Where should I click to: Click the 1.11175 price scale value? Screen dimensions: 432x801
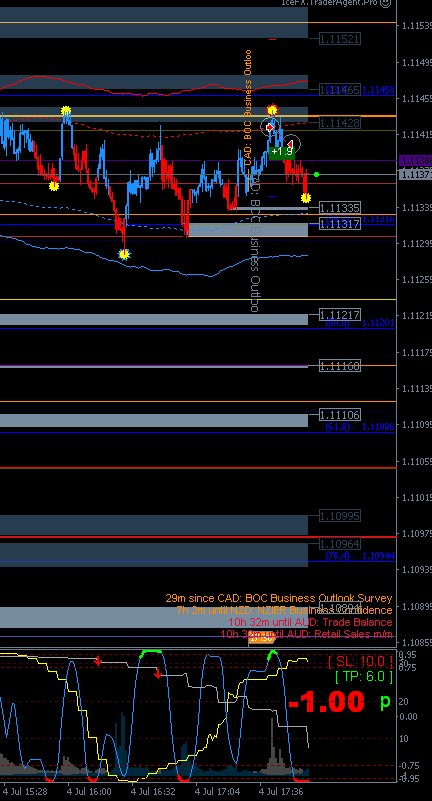(417, 352)
